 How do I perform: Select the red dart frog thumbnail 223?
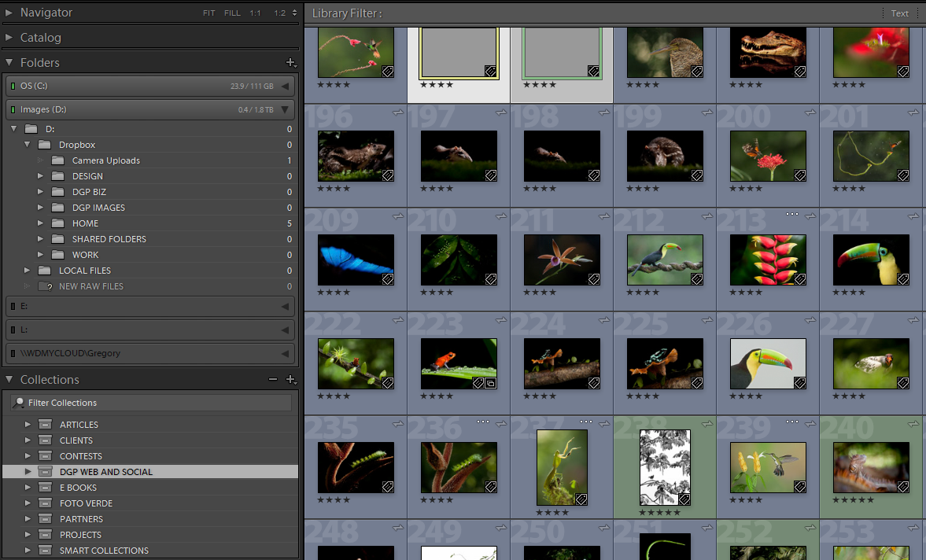tap(459, 363)
